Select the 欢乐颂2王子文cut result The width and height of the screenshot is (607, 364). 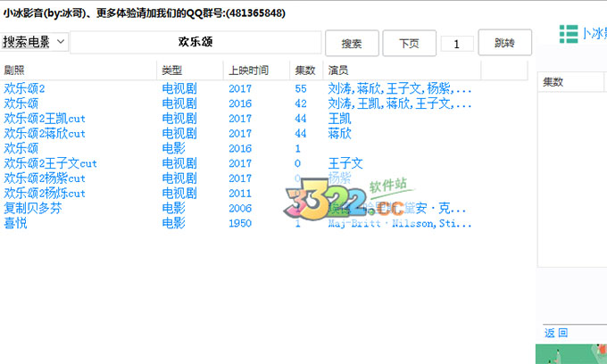[50, 163]
